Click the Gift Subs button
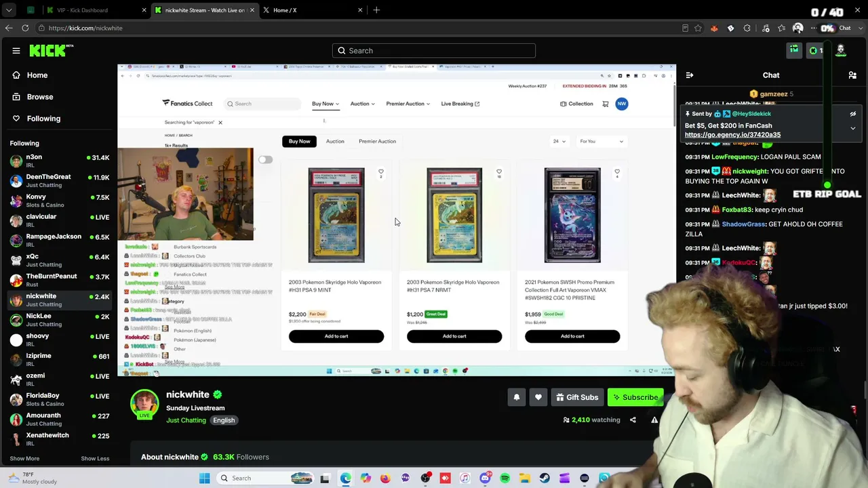868x488 pixels. point(576,397)
